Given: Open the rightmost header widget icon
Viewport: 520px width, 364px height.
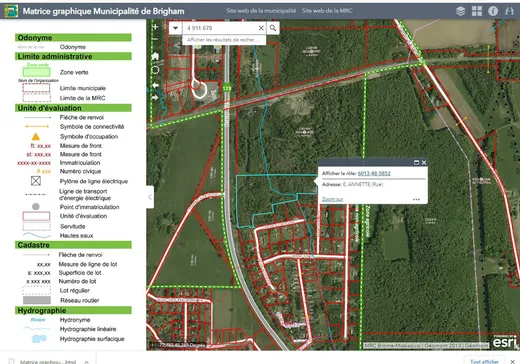Looking at the screenshot, I should point(509,11).
